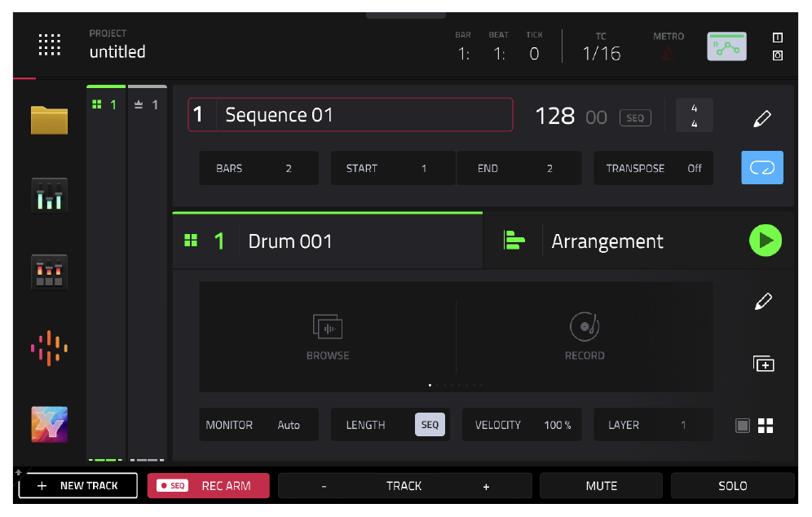
Task: Open the main menu grid icon
Action: coord(49,45)
